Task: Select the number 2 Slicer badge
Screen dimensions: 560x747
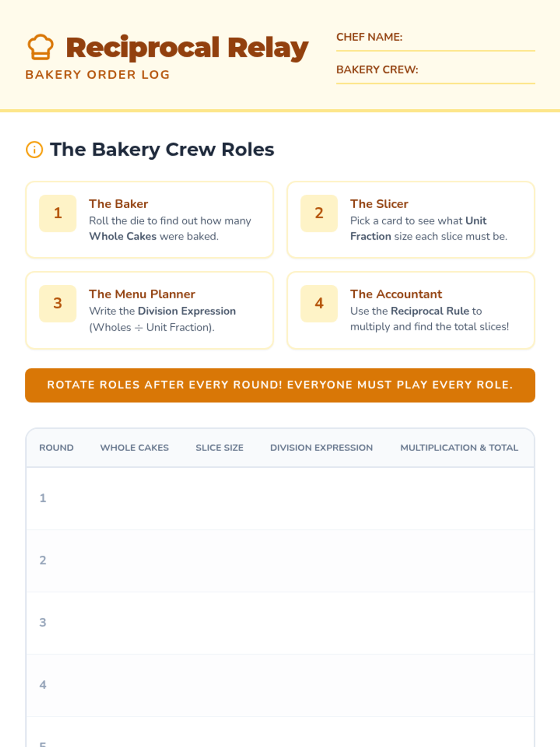Action: (319, 213)
